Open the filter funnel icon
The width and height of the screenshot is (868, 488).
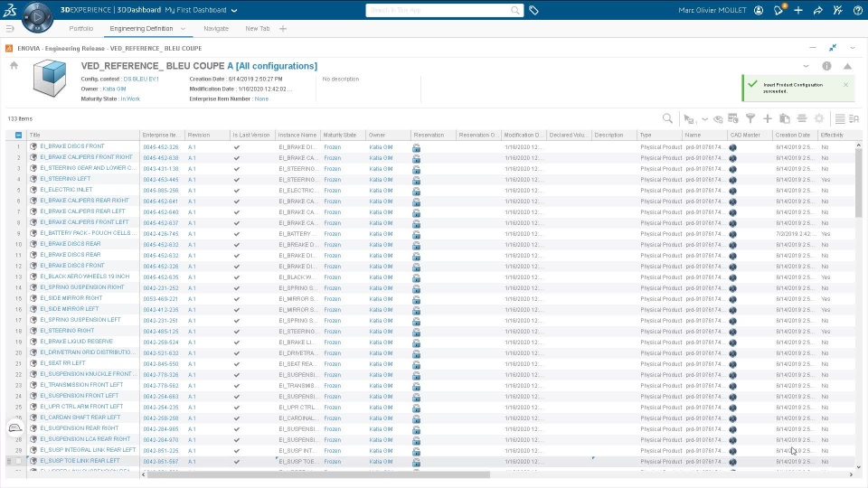tap(750, 118)
